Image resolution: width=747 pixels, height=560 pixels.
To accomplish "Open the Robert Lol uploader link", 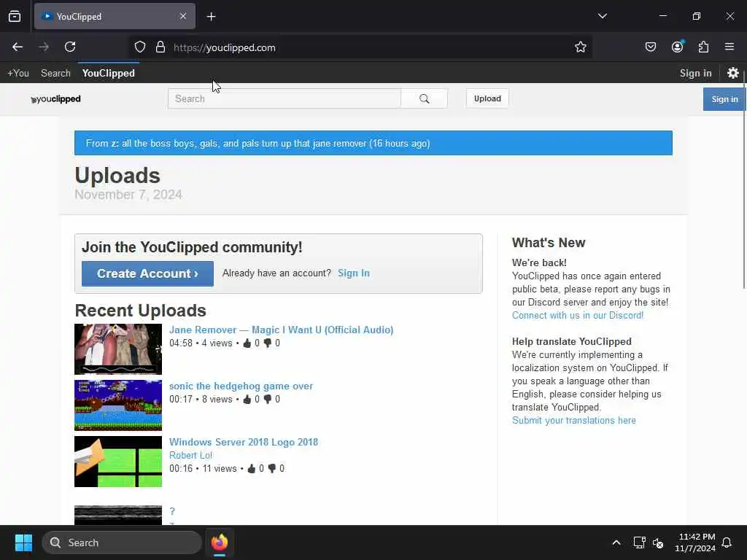I will pyautogui.click(x=190, y=455).
